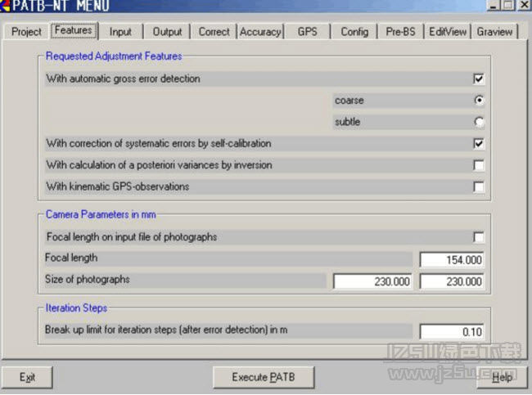Check focal length on input file option

click(x=479, y=237)
